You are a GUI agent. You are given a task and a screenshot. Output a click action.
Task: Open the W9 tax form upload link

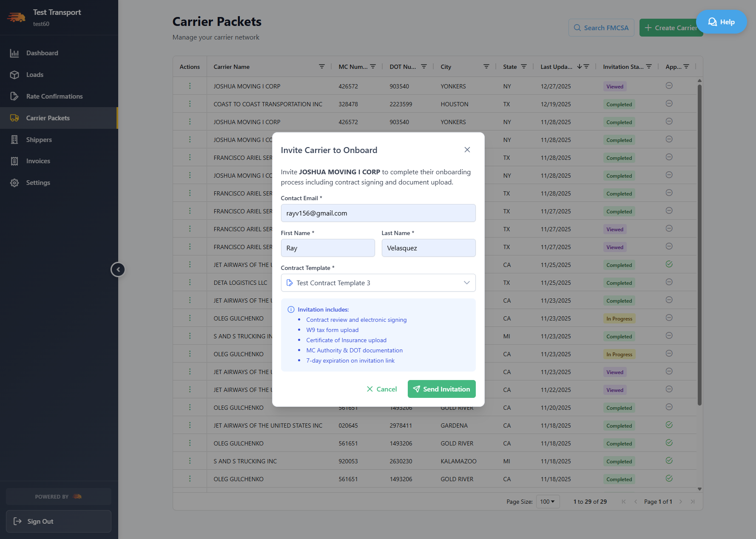332,330
